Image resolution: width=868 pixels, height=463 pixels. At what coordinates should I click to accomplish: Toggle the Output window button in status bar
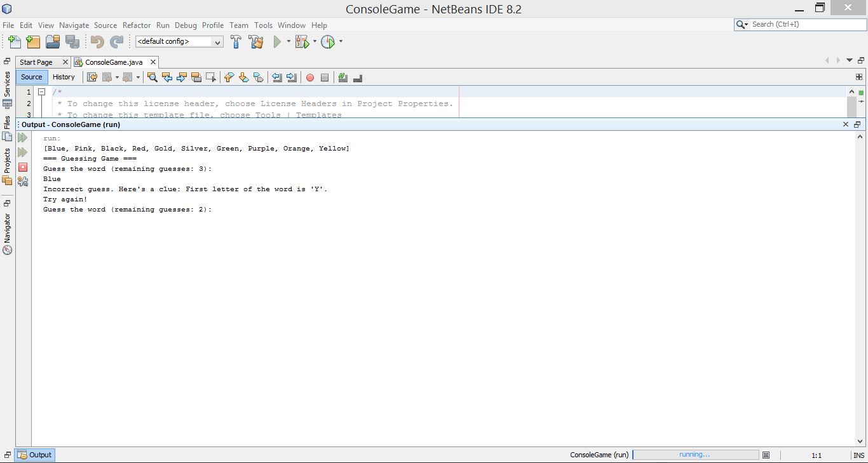tap(36, 455)
